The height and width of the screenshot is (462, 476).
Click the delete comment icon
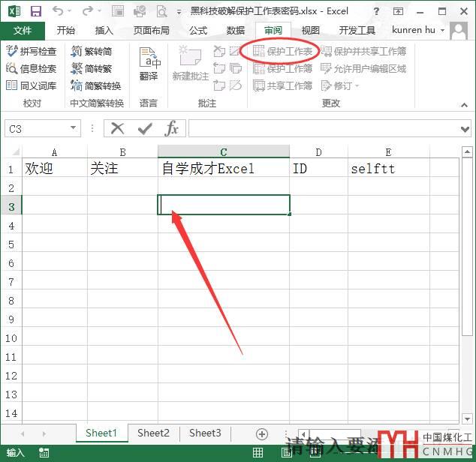point(219,51)
